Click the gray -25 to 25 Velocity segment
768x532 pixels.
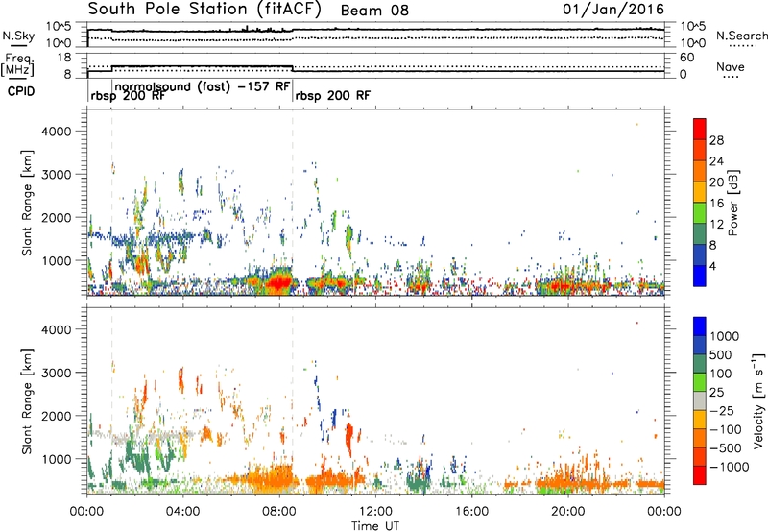tap(700, 401)
